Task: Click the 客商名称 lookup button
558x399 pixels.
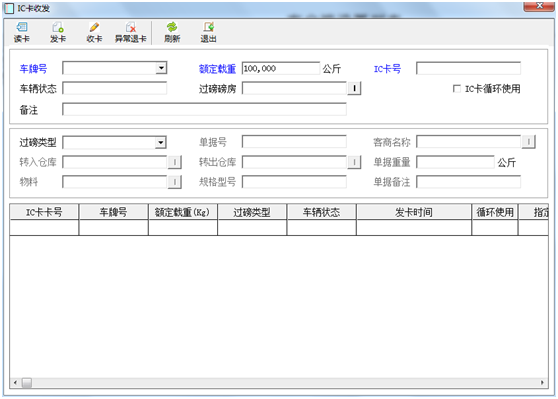Action: [x=528, y=142]
